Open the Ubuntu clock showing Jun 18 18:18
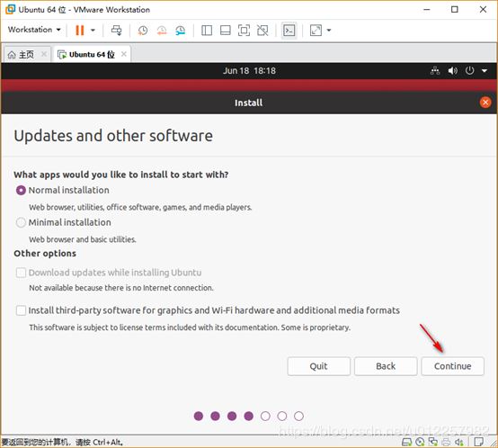498x448 pixels. click(x=249, y=70)
